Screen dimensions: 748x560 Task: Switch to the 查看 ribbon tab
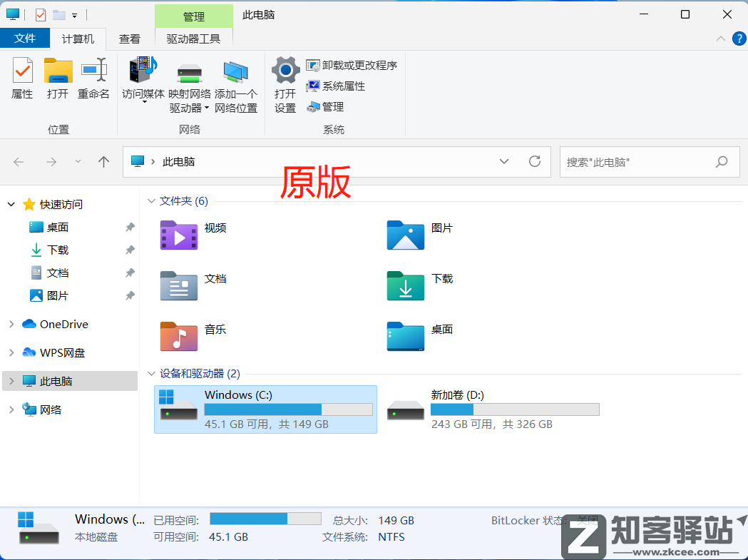130,39
